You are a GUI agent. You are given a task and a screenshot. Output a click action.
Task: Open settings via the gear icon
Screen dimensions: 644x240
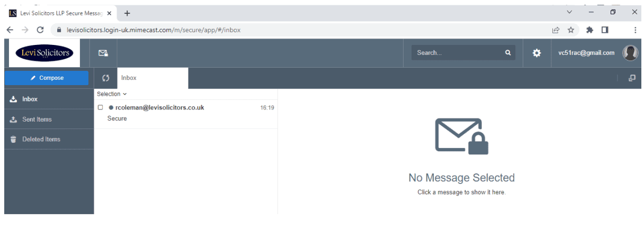(536, 53)
